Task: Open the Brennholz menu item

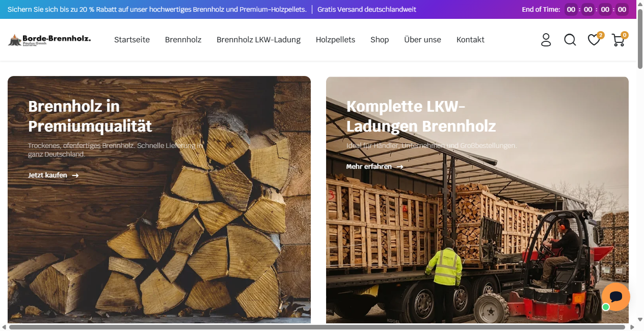Action: tap(183, 40)
